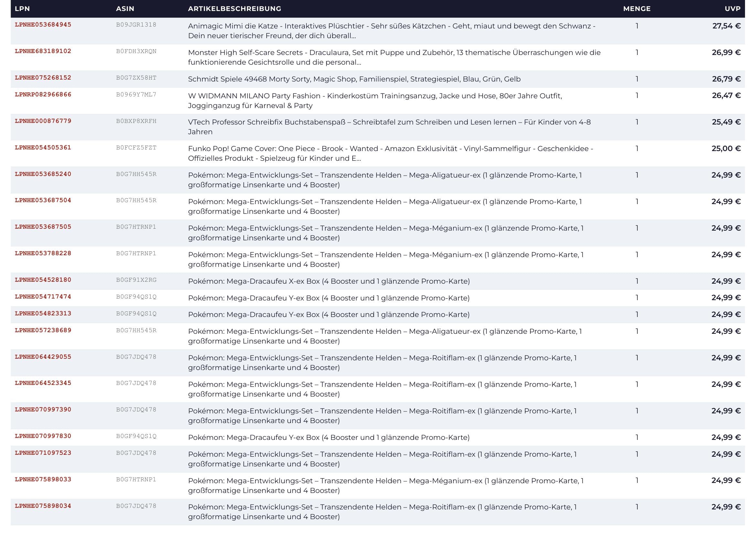Select LPN code LPNHE000876779

[x=43, y=121]
